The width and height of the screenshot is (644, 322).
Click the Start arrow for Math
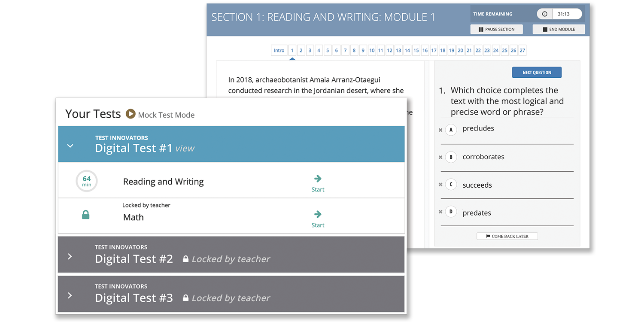click(x=318, y=214)
